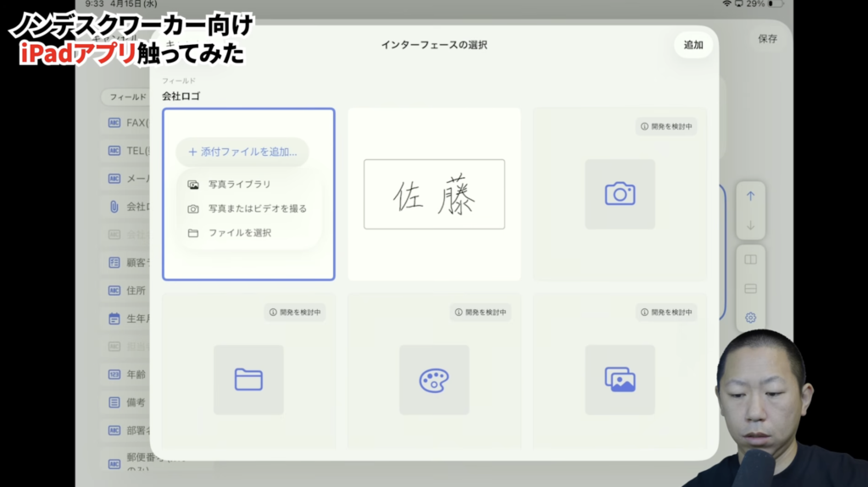Select 写真またはビデオを撮る menu option
Screen dimensions: 868x487
point(257,208)
